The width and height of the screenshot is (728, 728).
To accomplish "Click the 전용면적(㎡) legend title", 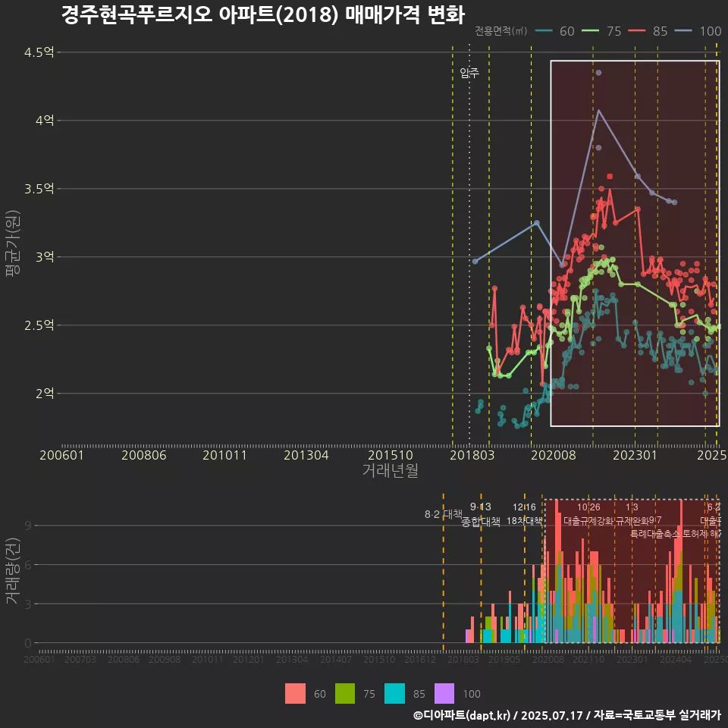I will pos(501,31).
